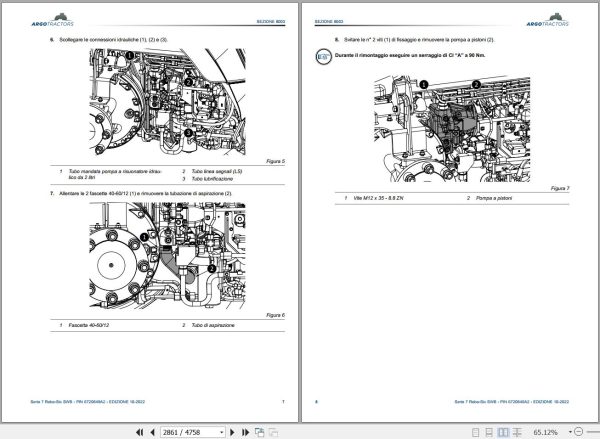Switch to single page layout
The width and height of the screenshot is (600, 439).
point(475,432)
